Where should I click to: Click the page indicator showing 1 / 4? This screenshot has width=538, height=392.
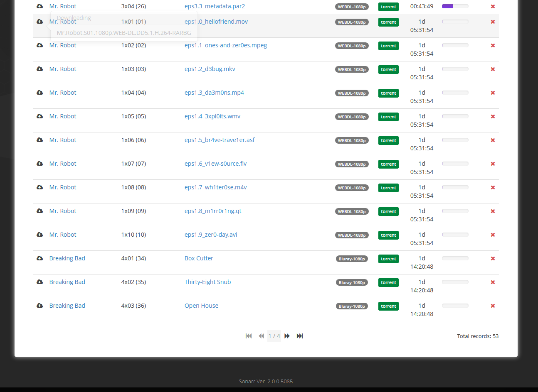(274, 336)
